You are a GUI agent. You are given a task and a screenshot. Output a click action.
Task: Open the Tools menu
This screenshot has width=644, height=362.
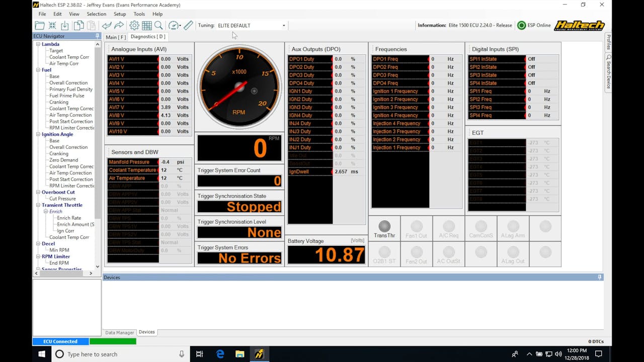pyautogui.click(x=139, y=14)
